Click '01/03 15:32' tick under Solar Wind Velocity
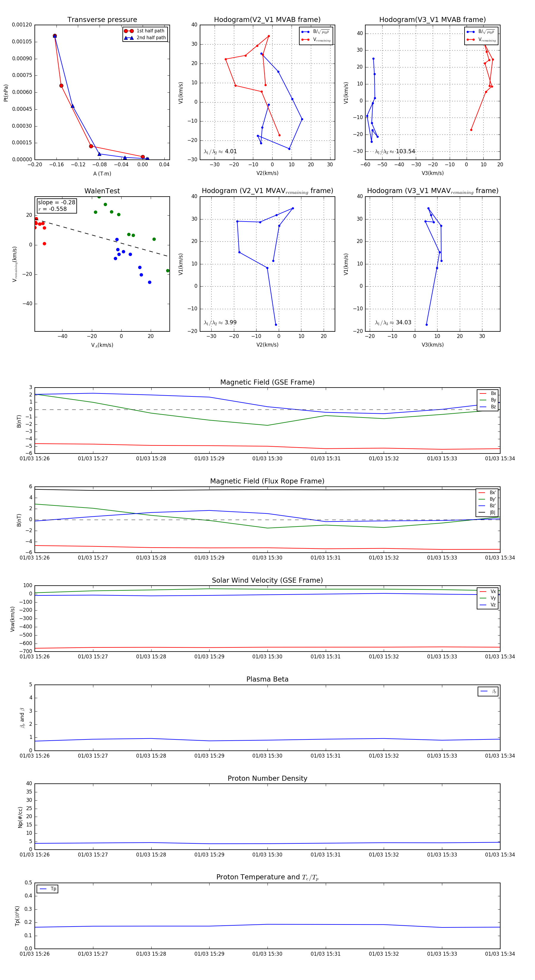Screen dimensions: 535x980 384,657
